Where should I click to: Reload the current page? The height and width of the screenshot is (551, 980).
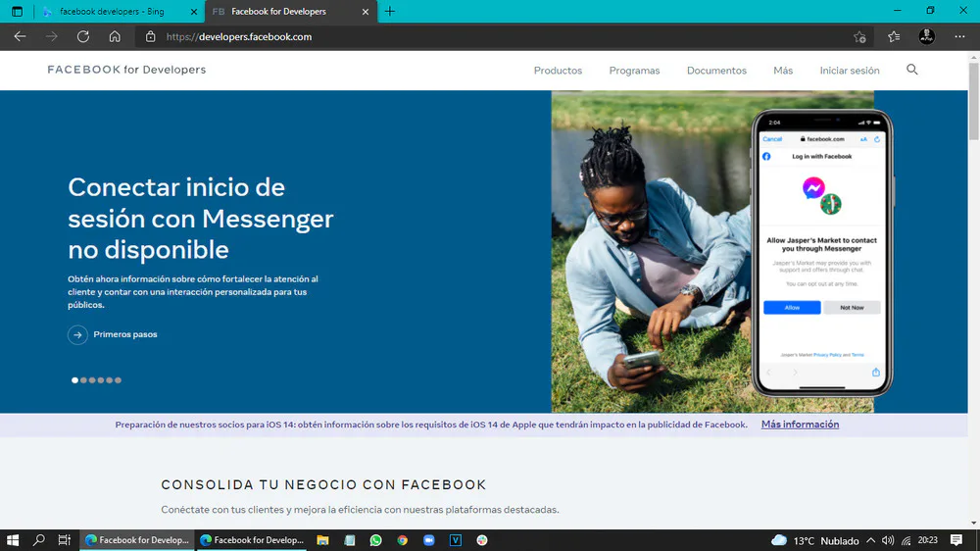83,37
